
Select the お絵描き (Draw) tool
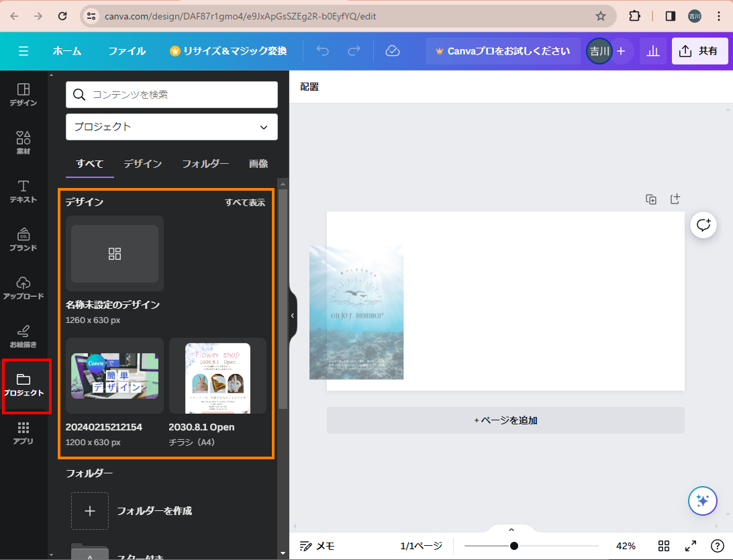(x=23, y=336)
